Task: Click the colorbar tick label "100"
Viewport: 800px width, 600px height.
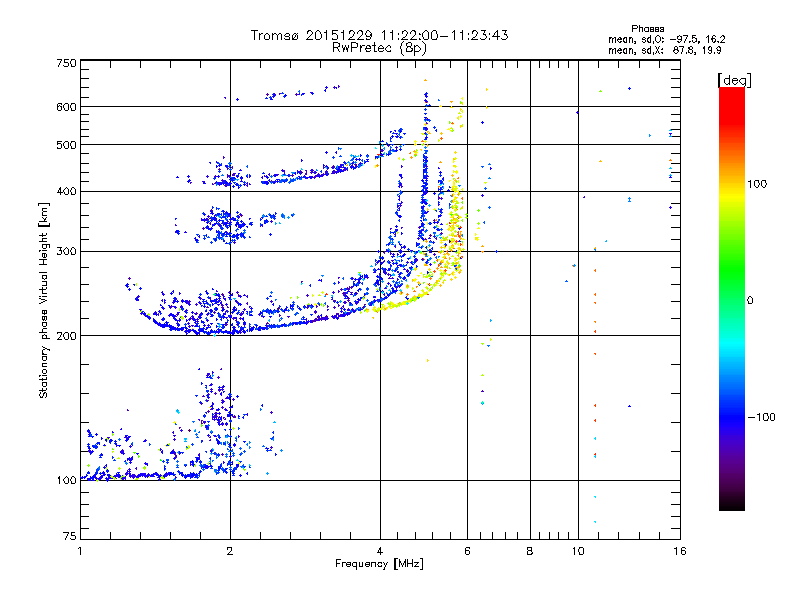Action: [x=757, y=184]
